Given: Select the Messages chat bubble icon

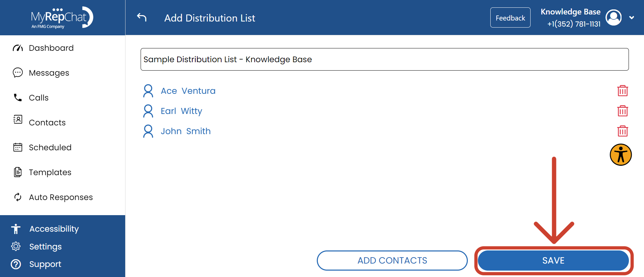Looking at the screenshot, I should [x=18, y=73].
